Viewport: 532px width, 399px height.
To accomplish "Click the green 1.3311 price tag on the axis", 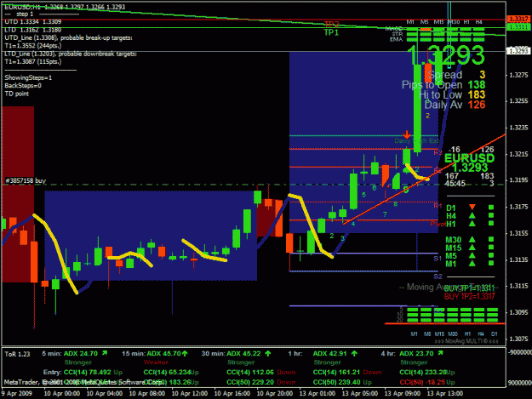I will click(518, 26).
